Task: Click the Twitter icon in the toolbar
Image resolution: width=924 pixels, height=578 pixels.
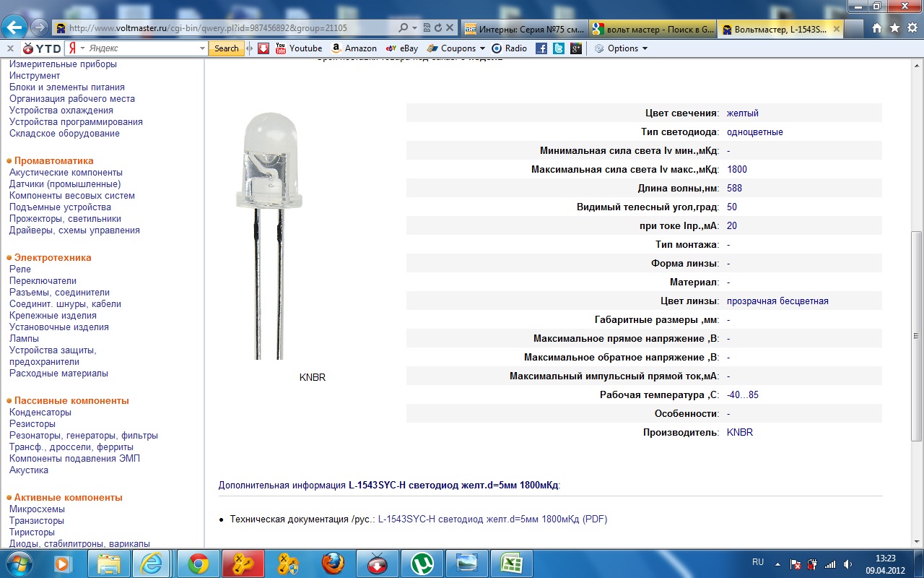Action: 559,48
